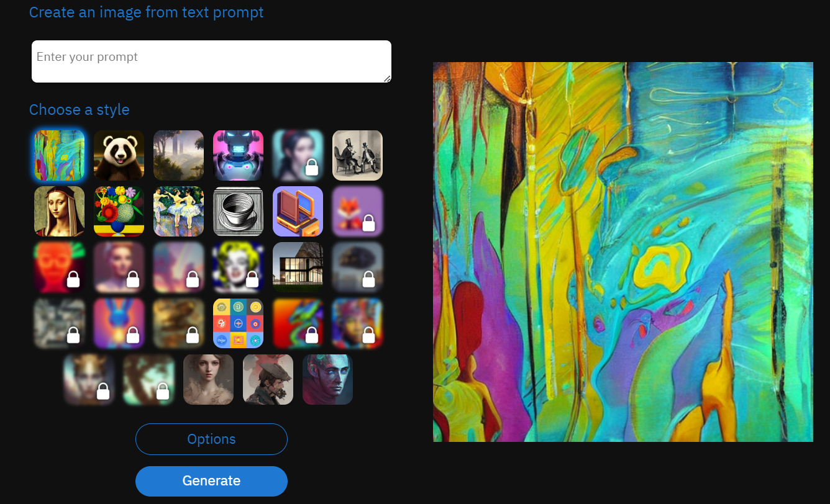The height and width of the screenshot is (504, 830).
Task: Pick the soldier in hat portrait style
Action: click(x=268, y=379)
